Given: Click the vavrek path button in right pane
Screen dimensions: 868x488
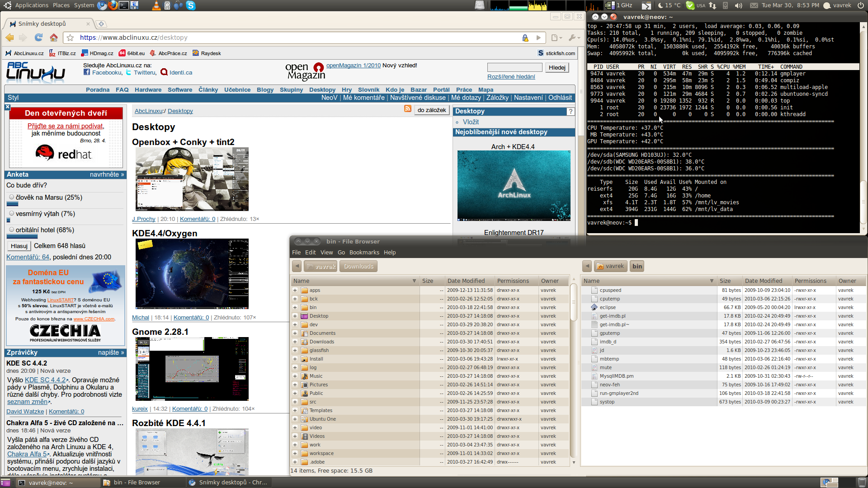Looking at the screenshot, I should [610, 267].
